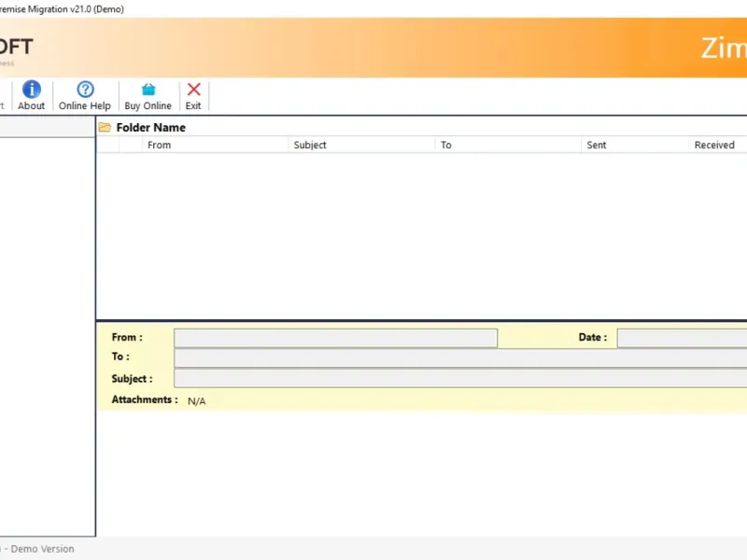Click the Demo Version status bar text

coord(42,549)
